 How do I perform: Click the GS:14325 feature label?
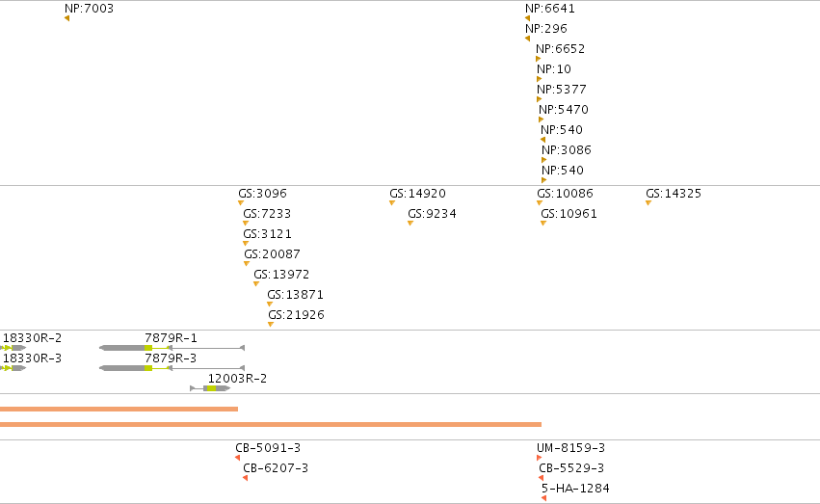pyautogui.click(x=673, y=194)
